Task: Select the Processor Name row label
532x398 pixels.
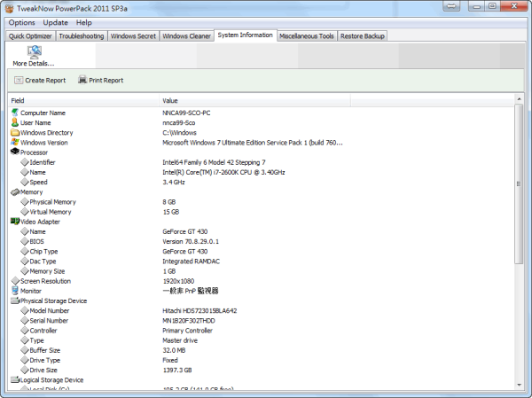Action: click(x=37, y=172)
